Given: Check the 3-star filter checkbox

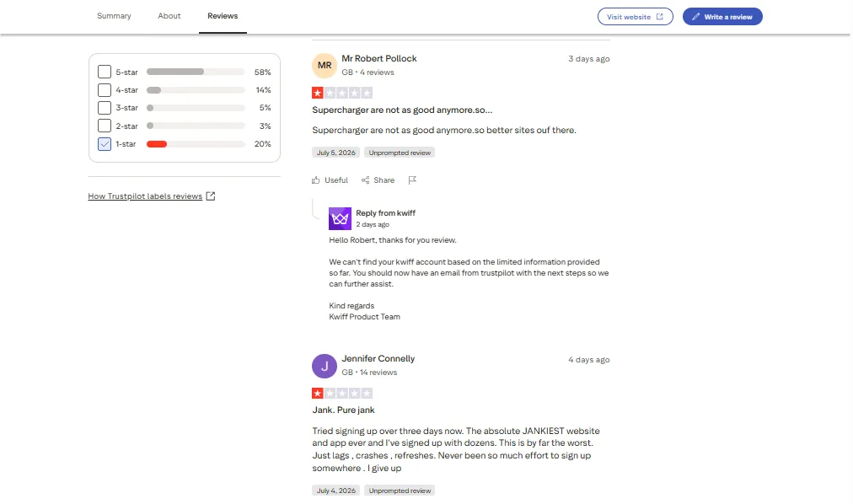Looking at the screenshot, I should [x=105, y=108].
